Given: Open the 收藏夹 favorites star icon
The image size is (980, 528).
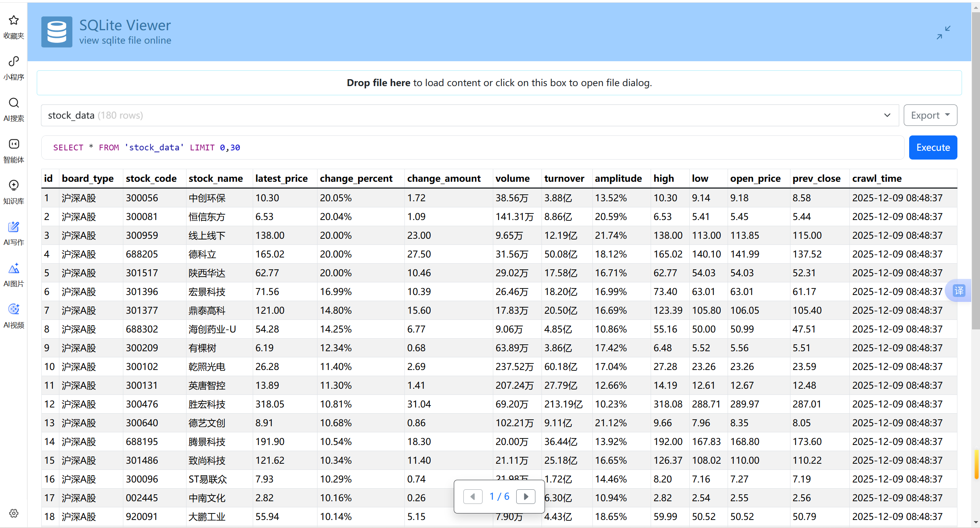Looking at the screenshot, I should [14, 20].
